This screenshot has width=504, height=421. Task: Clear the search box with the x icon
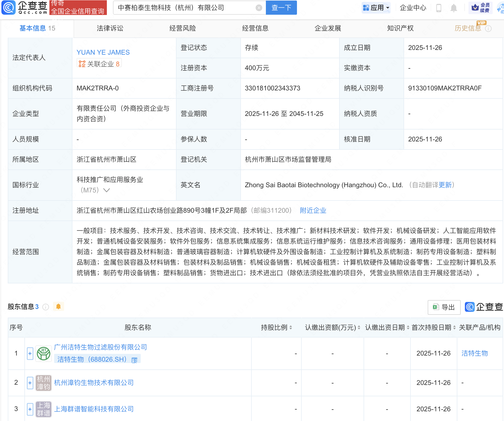[x=259, y=8]
